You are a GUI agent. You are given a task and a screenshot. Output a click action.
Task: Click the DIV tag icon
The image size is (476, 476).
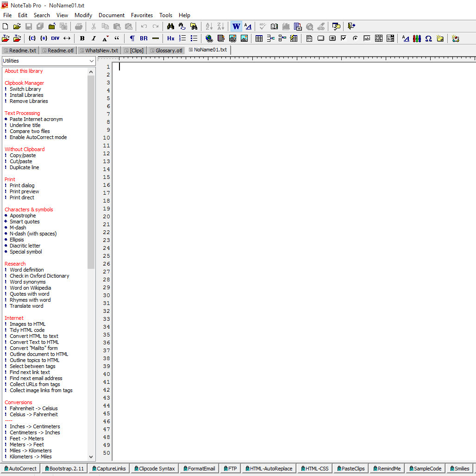click(55, 38)
